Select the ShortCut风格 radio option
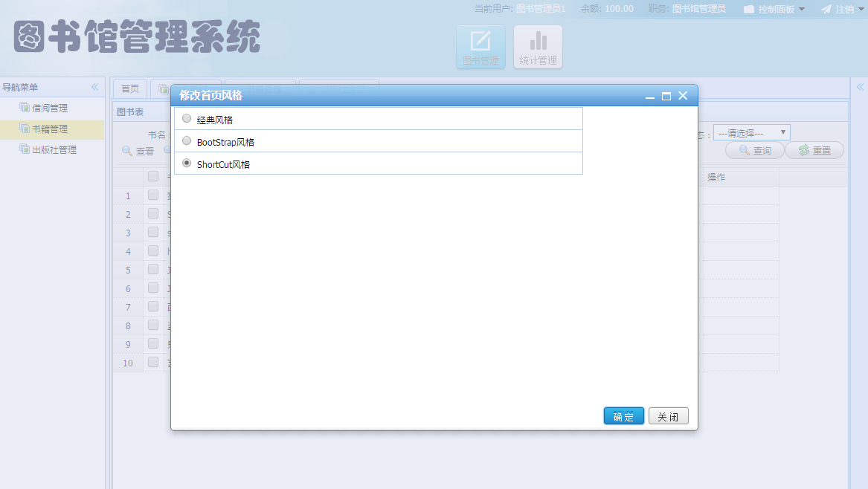Image resolution: width=868 pixels, height=489 pixels. (x=186, y=163)
